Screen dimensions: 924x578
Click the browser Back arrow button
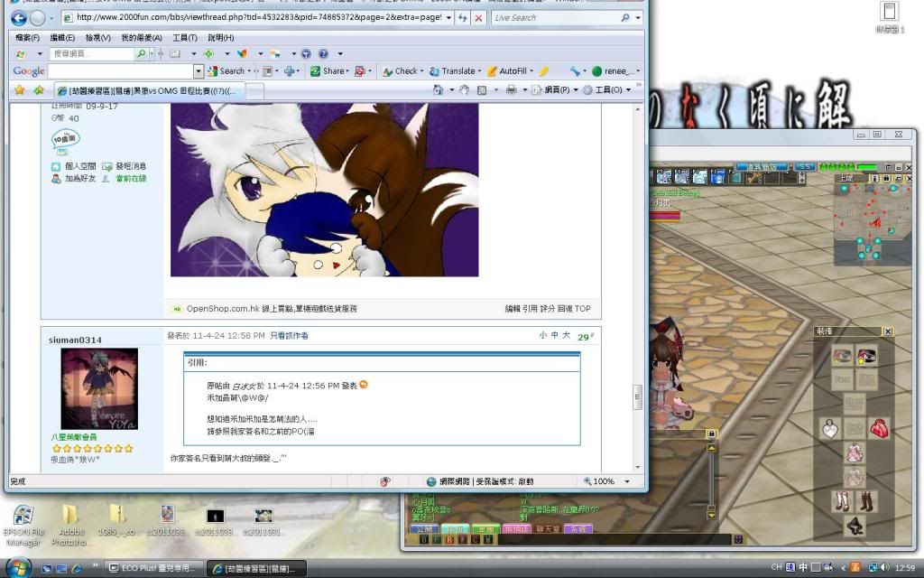[18, 18]
